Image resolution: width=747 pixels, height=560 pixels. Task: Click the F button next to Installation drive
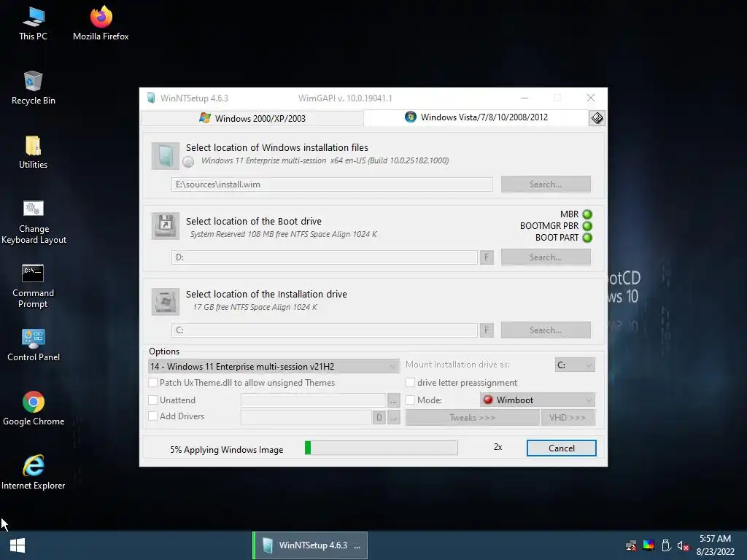487,330
